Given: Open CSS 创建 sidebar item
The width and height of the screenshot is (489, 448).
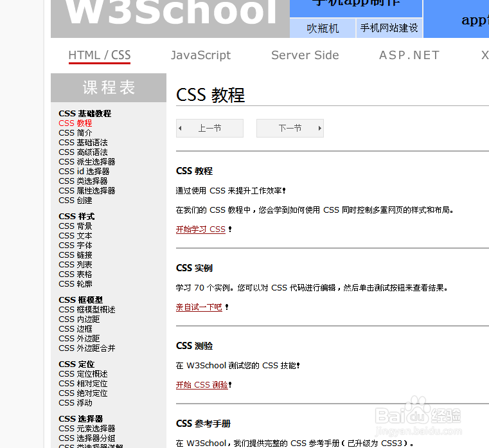Looking at the screenshot, I should [x=75, y=201].
